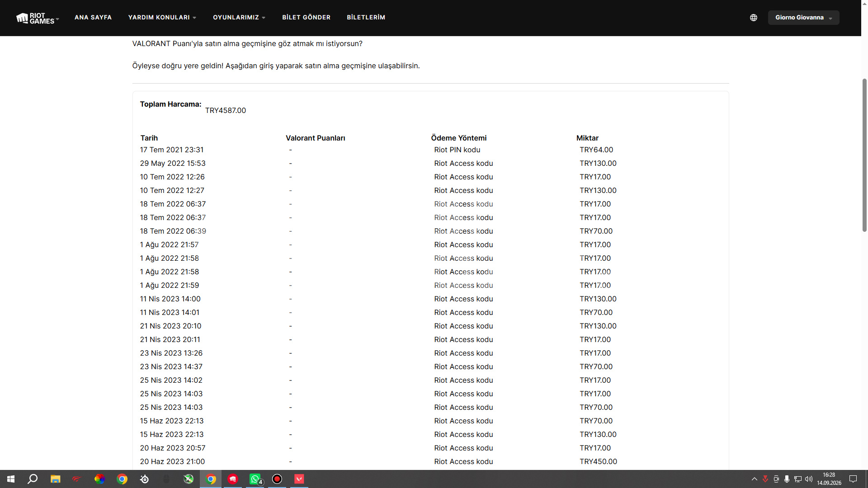This screenshot has height=488, width=868.
Task: Click Riot Access kodu in the 20 Haz 2023 21:00 row
Action: [x=463, y=462]
